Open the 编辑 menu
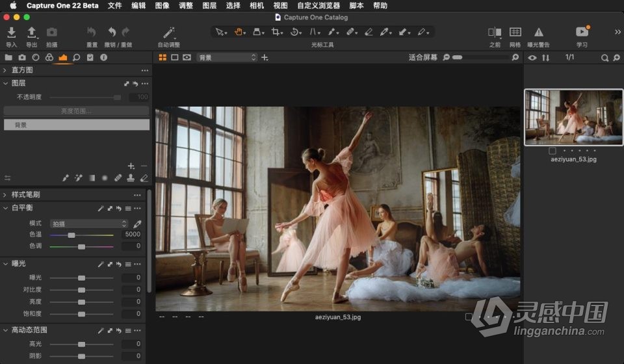Viewport: 624px width, 364px height. (x=138, y=6)
